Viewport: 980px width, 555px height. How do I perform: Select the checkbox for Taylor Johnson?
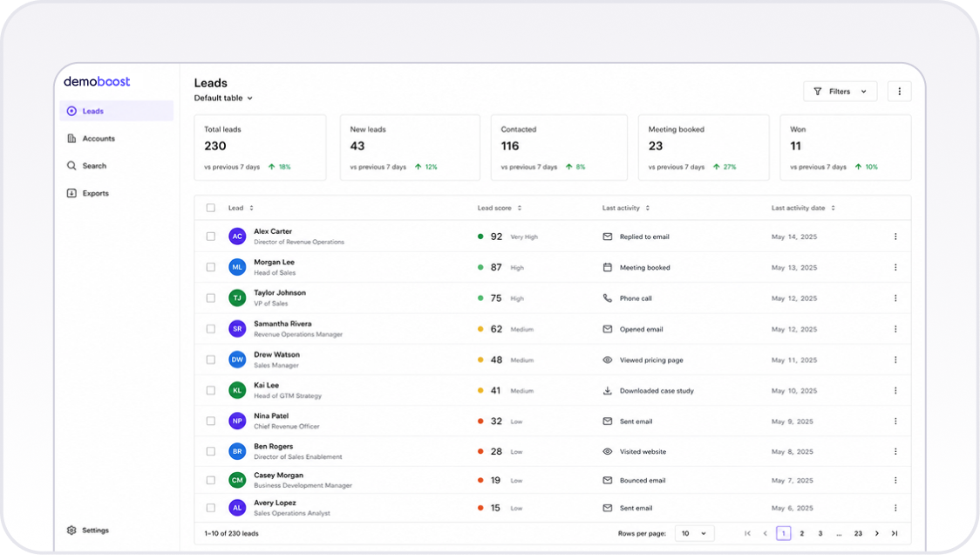pos(211,298)
